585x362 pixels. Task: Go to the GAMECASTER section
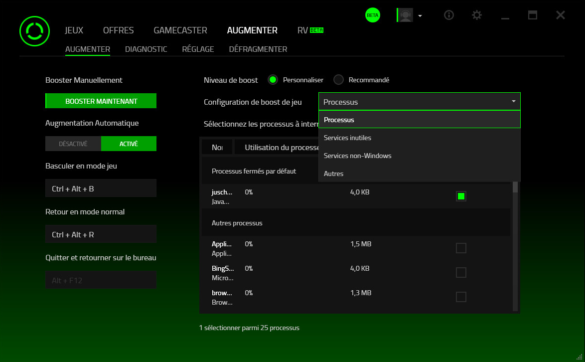click(180, 30)
